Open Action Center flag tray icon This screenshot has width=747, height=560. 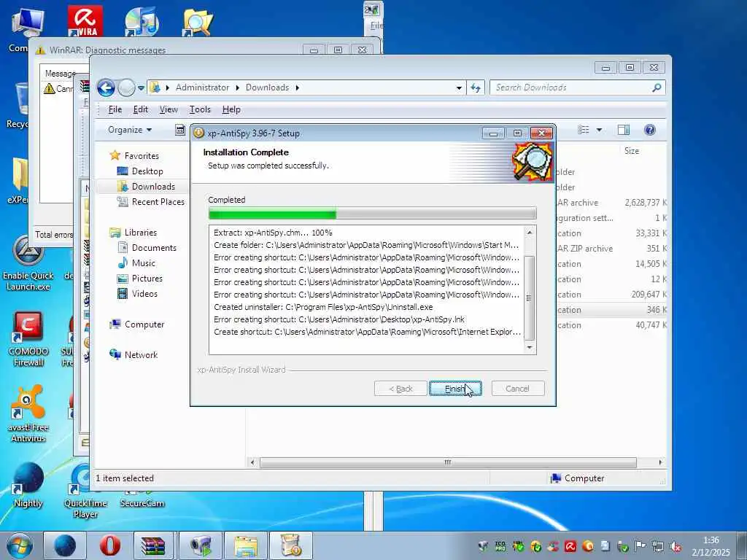coord(640,546)
